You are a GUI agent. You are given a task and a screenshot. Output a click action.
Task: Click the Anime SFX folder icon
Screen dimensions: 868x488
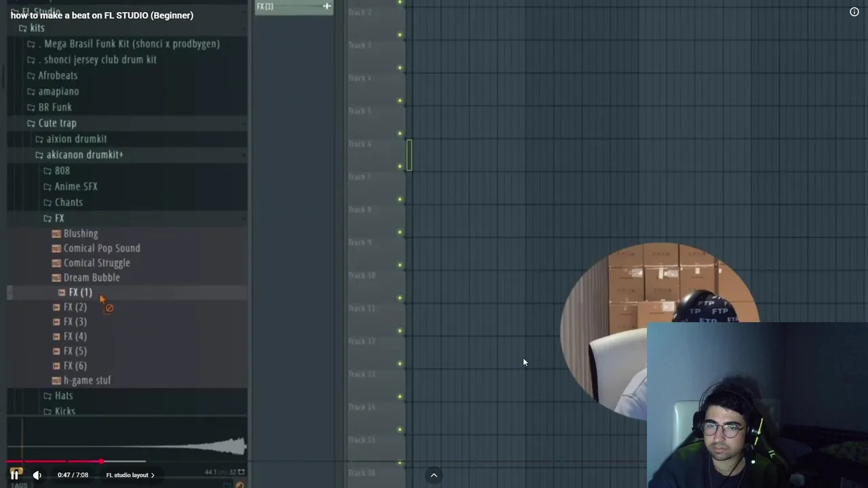click(47, 186)
